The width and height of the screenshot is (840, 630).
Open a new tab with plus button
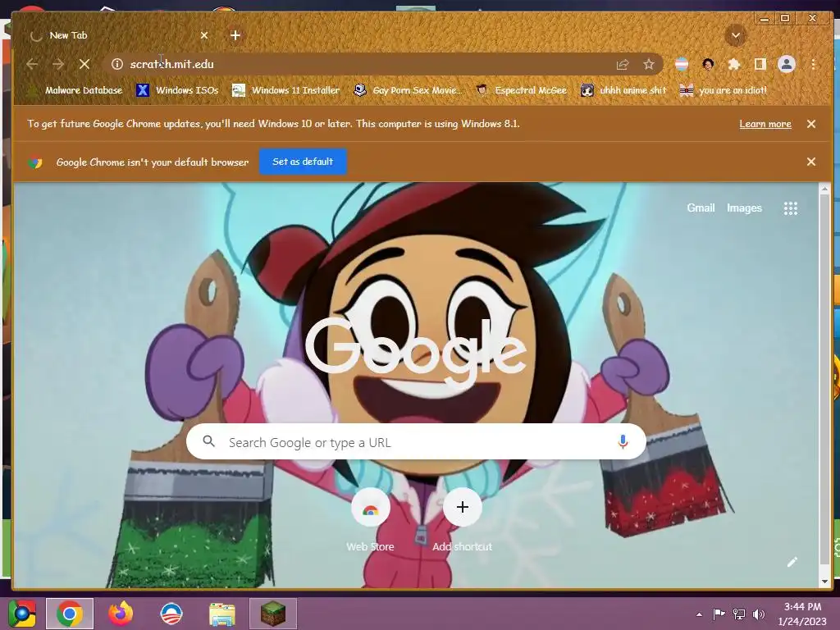pyautogui.click(x=235, y=35)
